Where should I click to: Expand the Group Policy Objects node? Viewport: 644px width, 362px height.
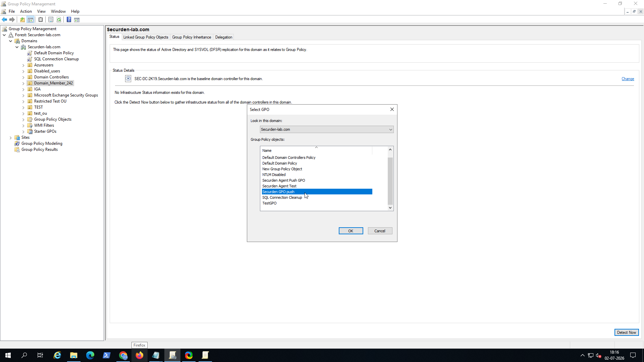[23, 120]
